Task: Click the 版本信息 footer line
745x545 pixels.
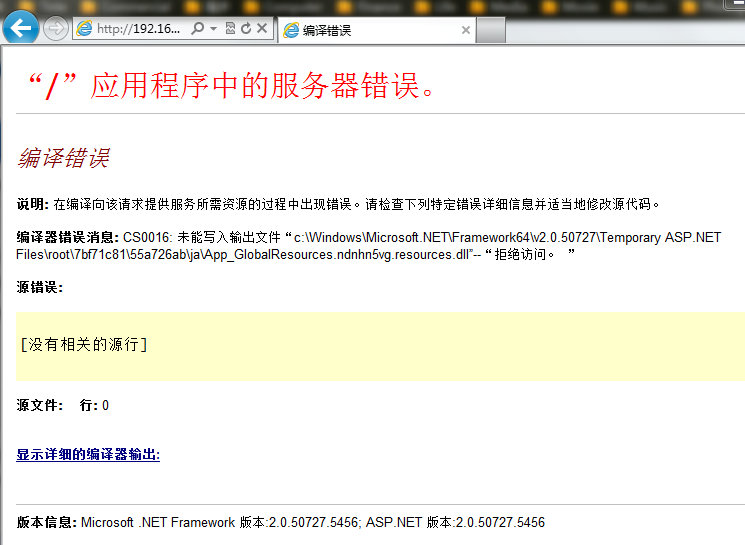Action: pyautogui.click(x=280, y=522)
